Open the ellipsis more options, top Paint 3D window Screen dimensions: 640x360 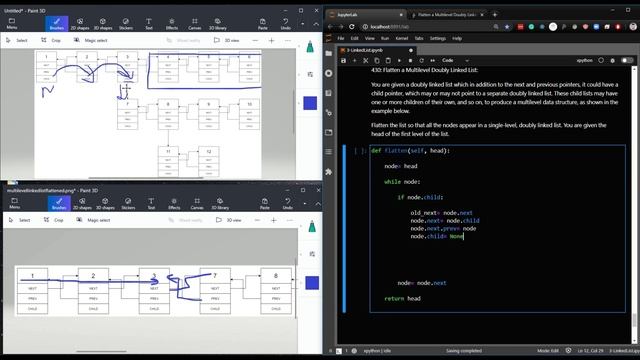(x=288, y=40)
